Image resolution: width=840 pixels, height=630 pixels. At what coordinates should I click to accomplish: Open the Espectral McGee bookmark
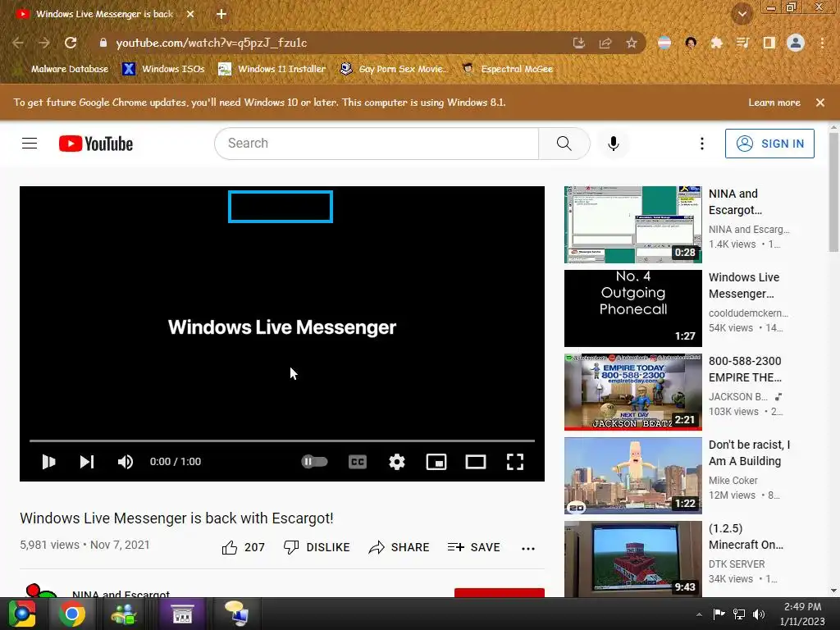tap(507, 69)
